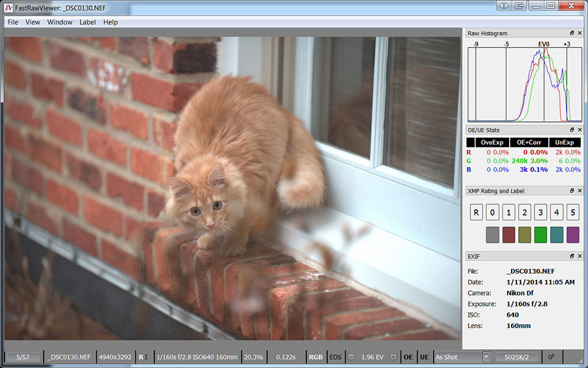The width and height of the screenshot is (588, 368).
Task: Toggle OE overexposure display in status bar
Action: 408,357
